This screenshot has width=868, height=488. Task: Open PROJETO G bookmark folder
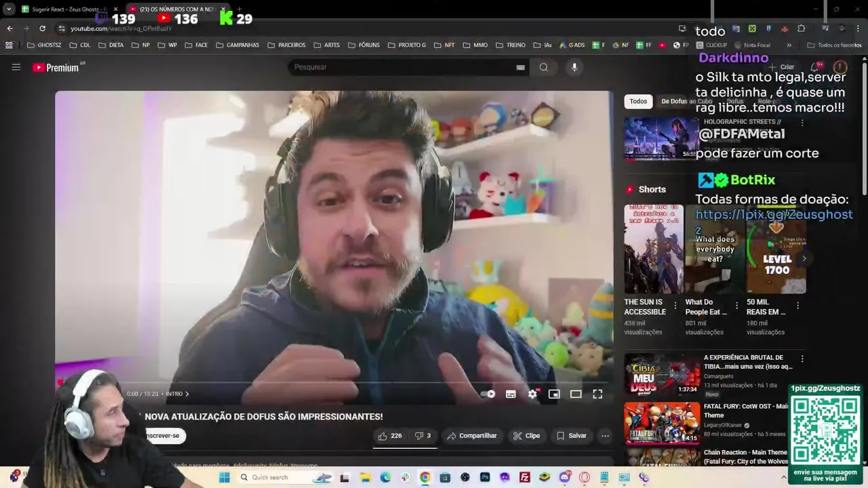pos(407,45)
